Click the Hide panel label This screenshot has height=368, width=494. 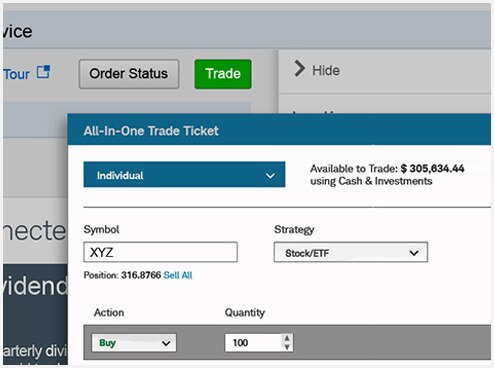coord(326,70)
